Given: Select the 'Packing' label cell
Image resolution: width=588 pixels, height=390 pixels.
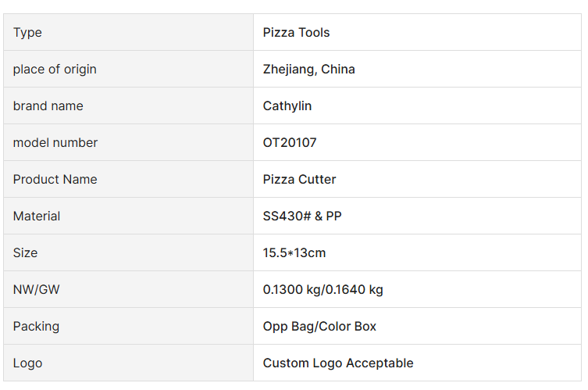Looking at the screenshot, I should click(36, 327).
